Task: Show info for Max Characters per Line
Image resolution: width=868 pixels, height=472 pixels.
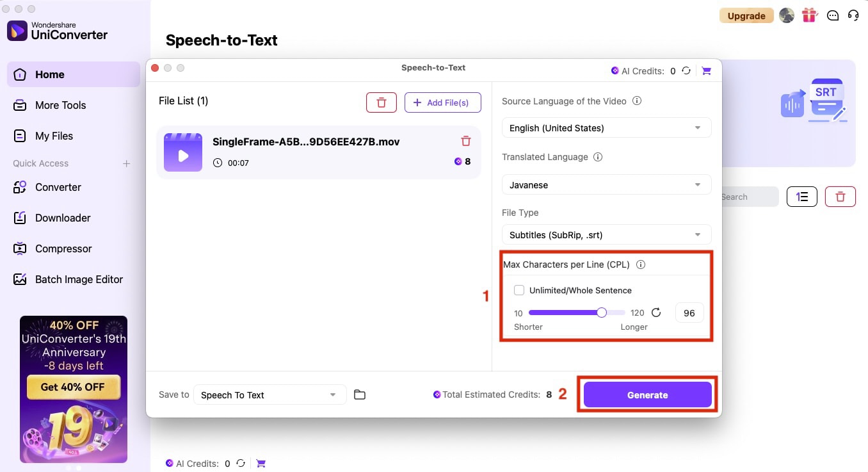Action: click(641, 264)
